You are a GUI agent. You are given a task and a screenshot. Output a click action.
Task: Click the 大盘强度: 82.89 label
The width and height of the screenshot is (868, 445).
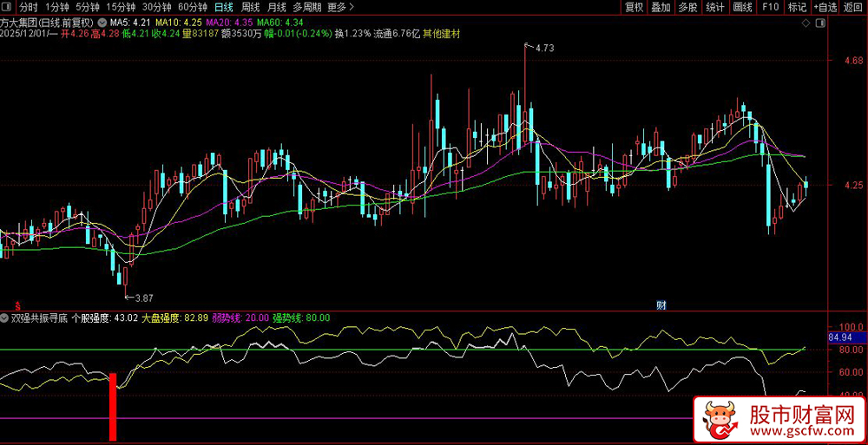175,318
